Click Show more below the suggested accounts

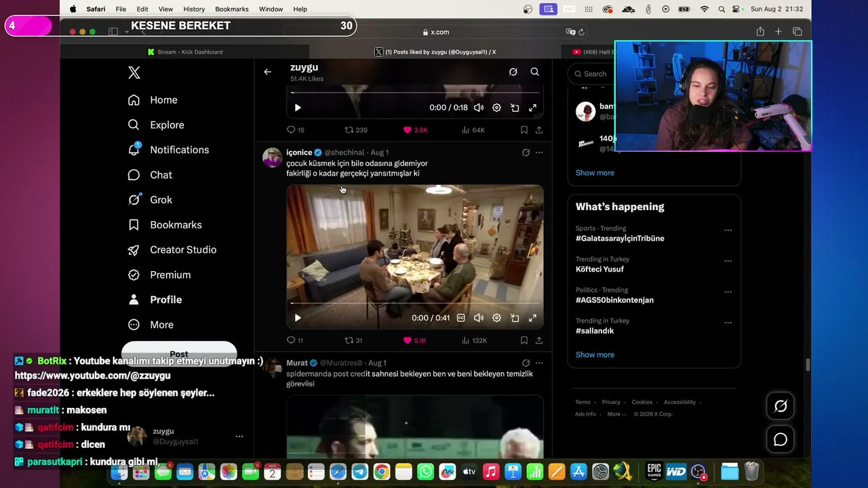(595, 173)
